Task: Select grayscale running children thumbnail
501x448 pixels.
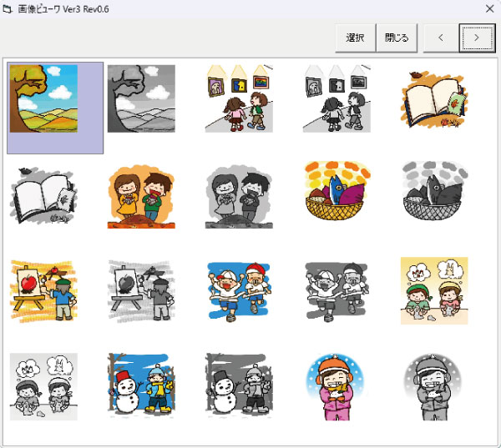Action: click(x=337, y=290)
